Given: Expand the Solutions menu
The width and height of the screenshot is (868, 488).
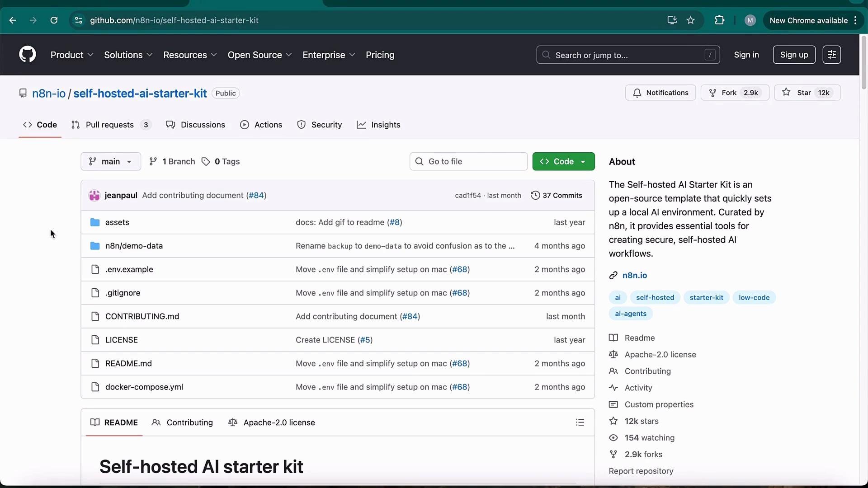Looking at the screenshot, I should coord(128,55).
